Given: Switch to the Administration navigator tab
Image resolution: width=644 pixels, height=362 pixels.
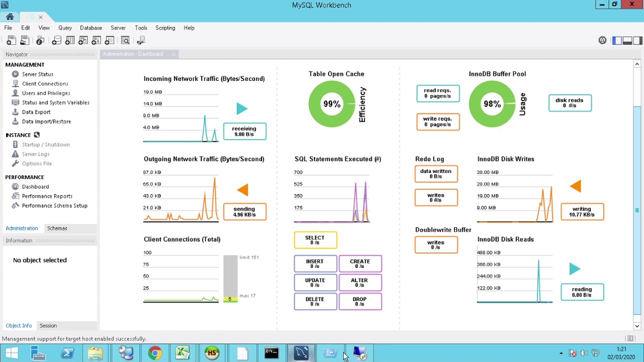Looking at the screenshot, I should pos(22,228).
